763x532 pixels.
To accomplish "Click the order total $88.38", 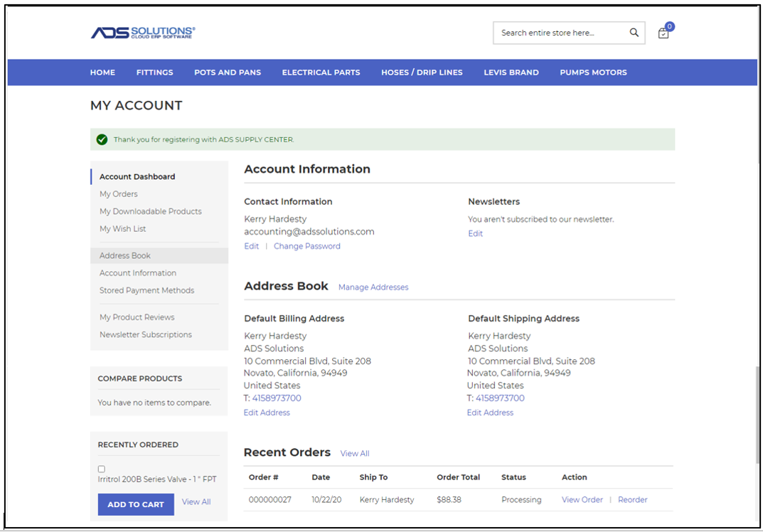I will 449,500.
